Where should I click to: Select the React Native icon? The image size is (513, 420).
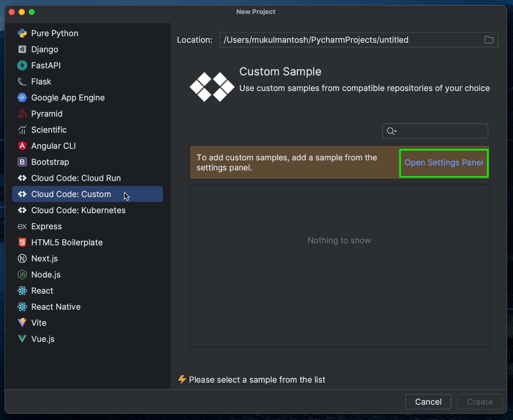22,307
